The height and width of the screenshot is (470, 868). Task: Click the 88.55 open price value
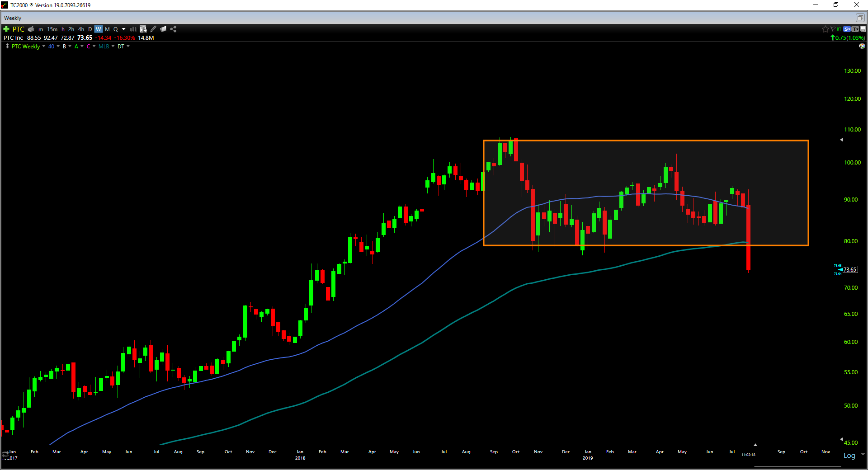click(x=34, y=38)
